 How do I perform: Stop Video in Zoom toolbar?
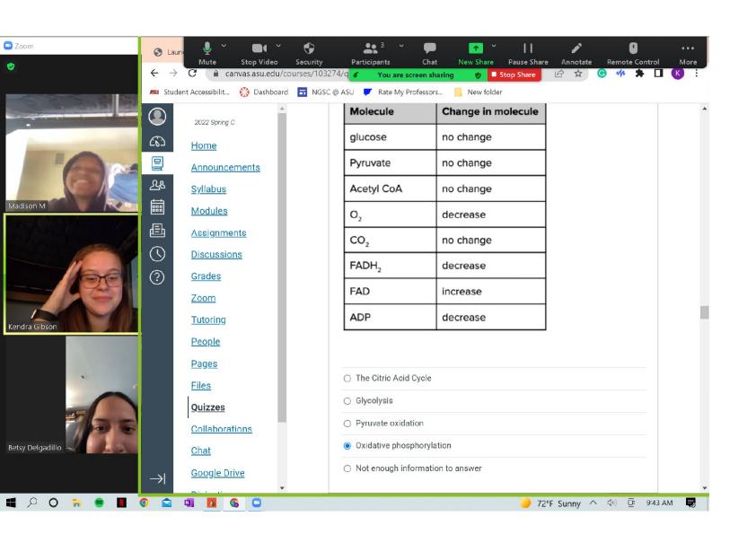pyautogui.click(x=259, y=53)
